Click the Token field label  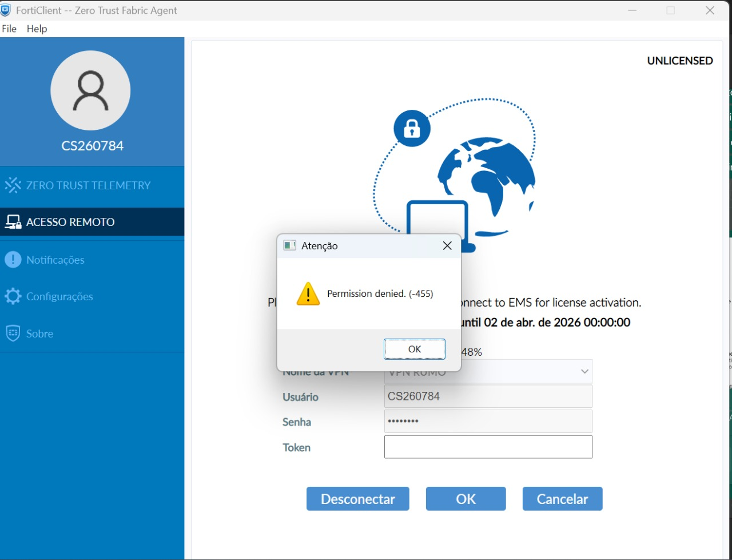click(x=296, y=447)
